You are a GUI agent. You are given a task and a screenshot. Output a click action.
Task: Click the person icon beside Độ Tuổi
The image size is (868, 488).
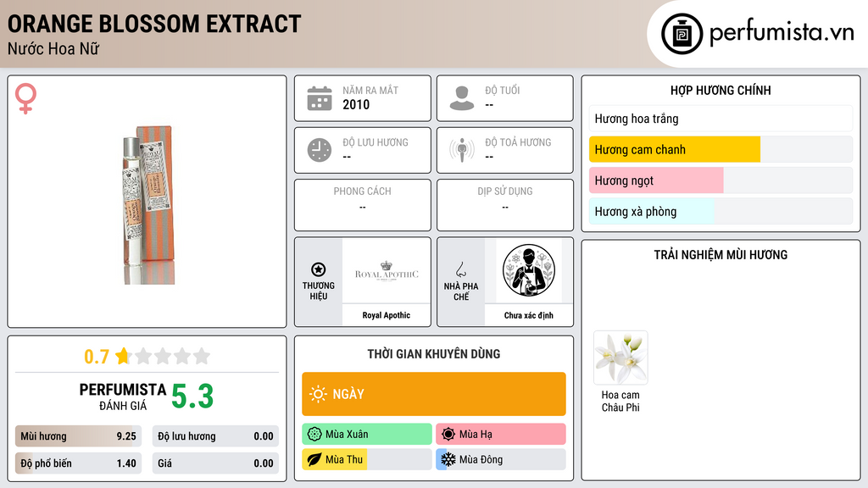click(x=462, y=98)
